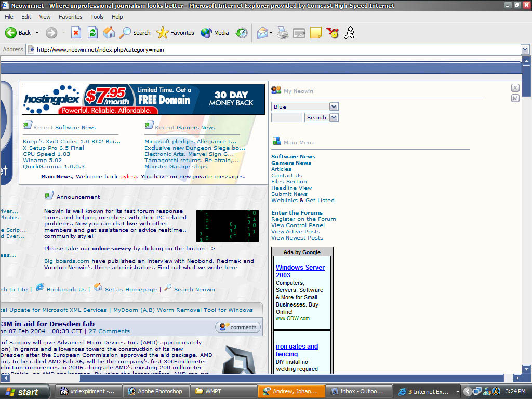Open the Favorites star panel
This screenshot has height=399, width=532.
(x=175, y=33)
